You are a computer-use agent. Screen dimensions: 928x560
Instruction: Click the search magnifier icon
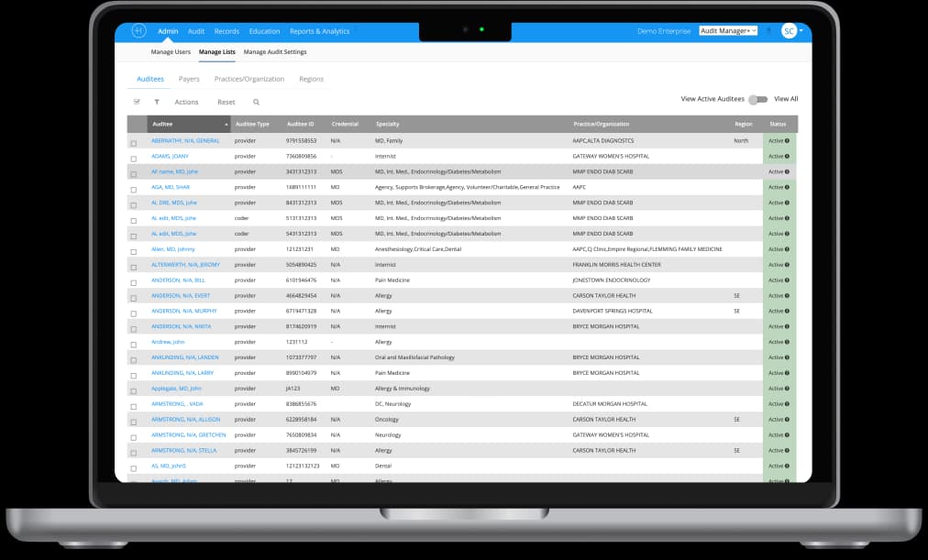click(256, 103)
